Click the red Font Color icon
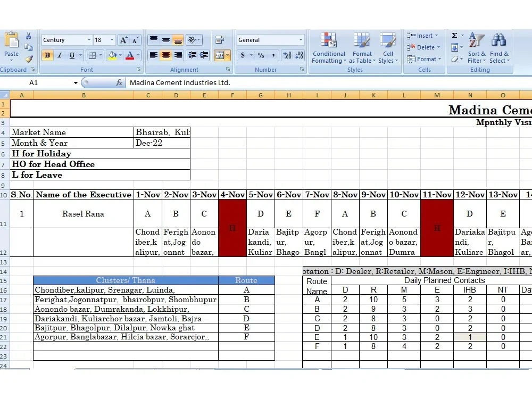Screen dimensions: 532x399 pyautogui.click(x=130, y=55)
